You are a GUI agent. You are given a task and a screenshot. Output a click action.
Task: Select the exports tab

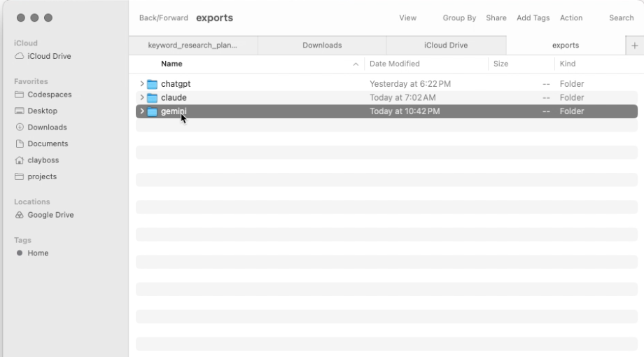[566, 45]
